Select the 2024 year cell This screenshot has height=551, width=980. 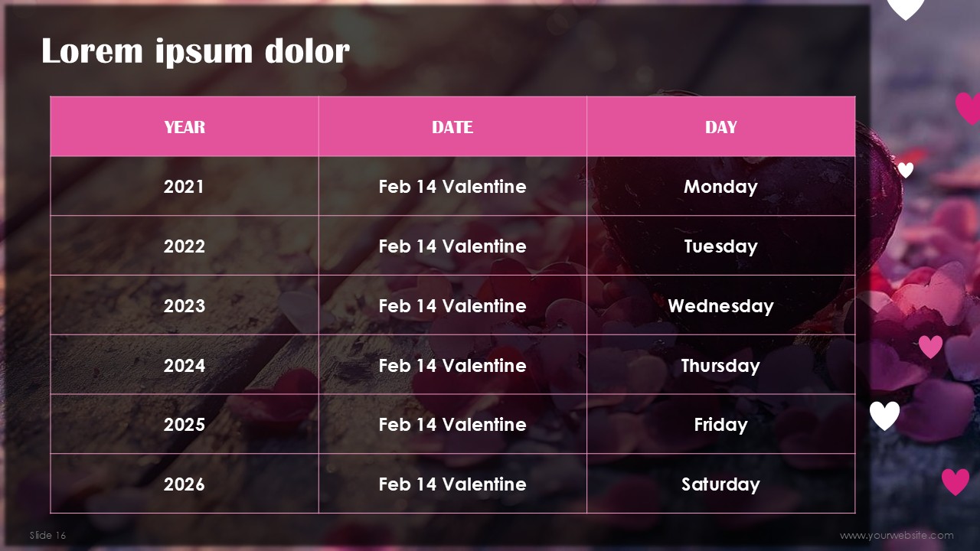click(185, 365)
